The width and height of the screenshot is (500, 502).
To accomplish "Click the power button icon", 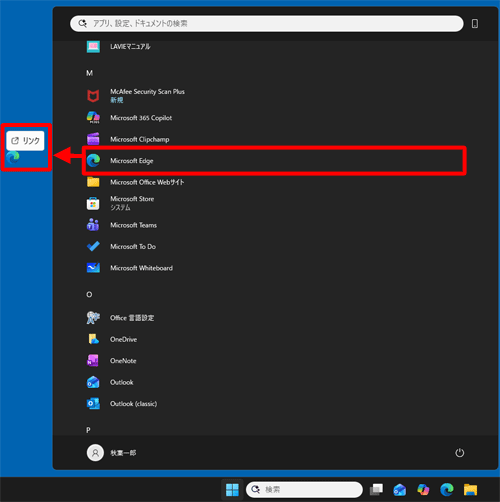I will tap(460, 453).
